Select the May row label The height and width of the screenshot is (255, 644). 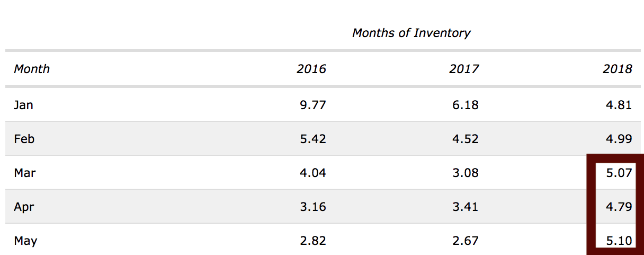pyautogui.click(x=25, y=241)
